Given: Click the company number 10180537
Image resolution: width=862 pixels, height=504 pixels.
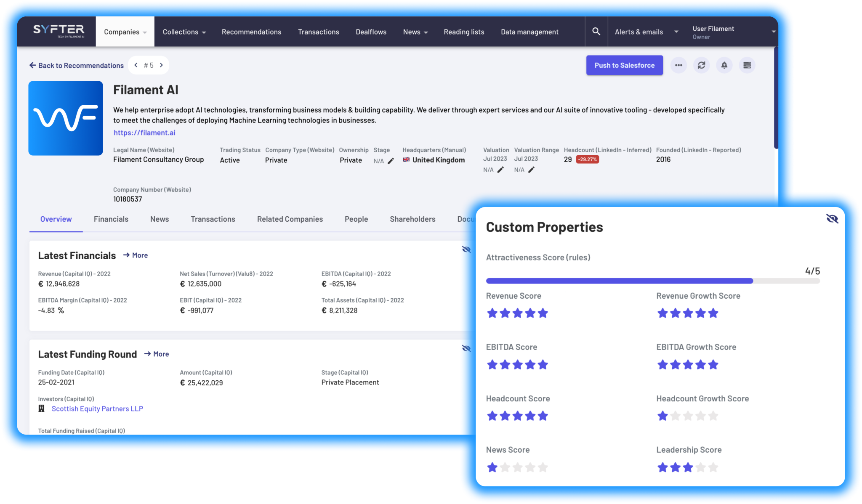Looking at the screenshot, I should coord(128,199).
